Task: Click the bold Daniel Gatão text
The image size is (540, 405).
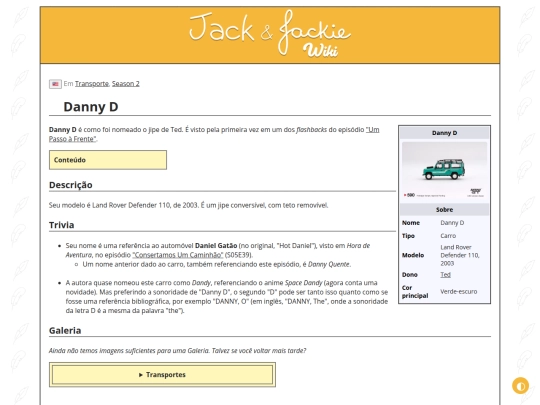Action: coord(216,246)
